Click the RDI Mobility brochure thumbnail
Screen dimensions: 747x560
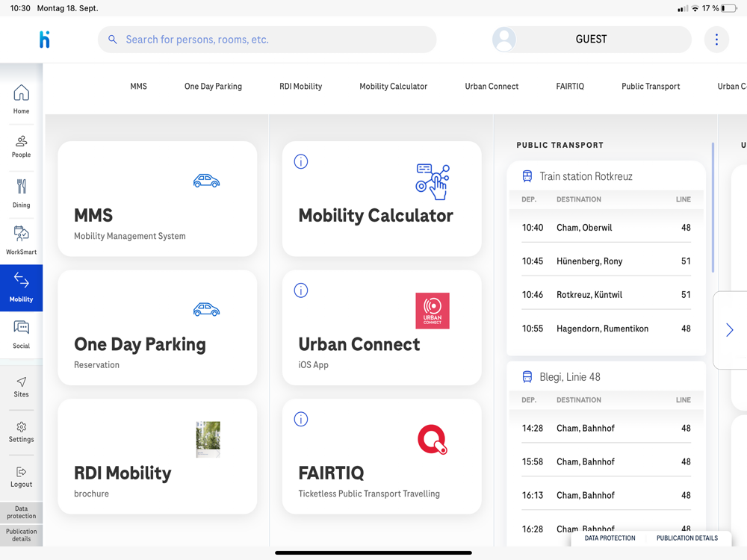208,439
